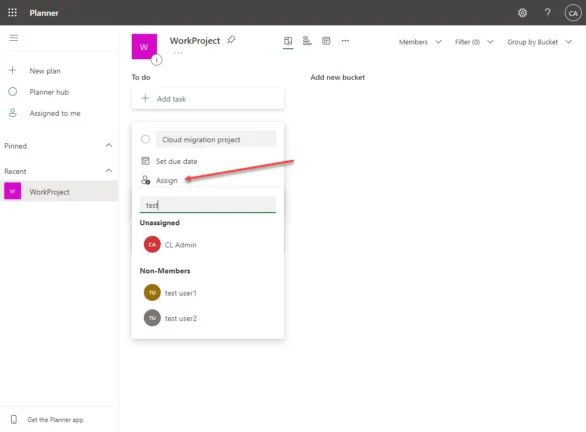The height and width of the screenshot is (432, 586).
Task: Click the WorkProject plan logo tile
Action: (144, 47)
